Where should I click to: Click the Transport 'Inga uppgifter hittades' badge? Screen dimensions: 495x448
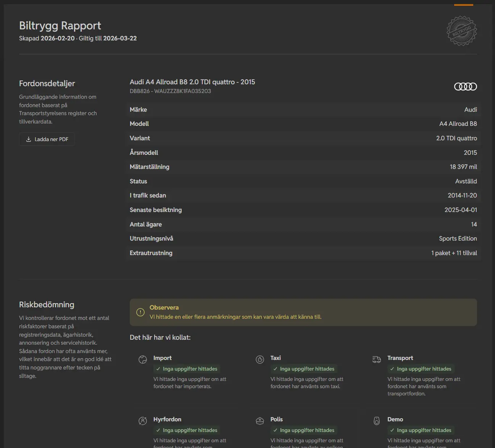coord(421,369)
